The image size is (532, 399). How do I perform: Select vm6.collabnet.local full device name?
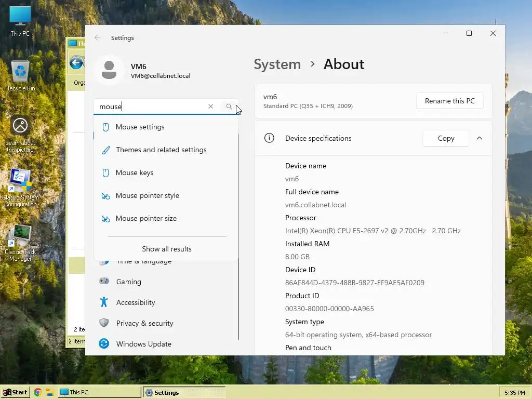tap(315, 205)
